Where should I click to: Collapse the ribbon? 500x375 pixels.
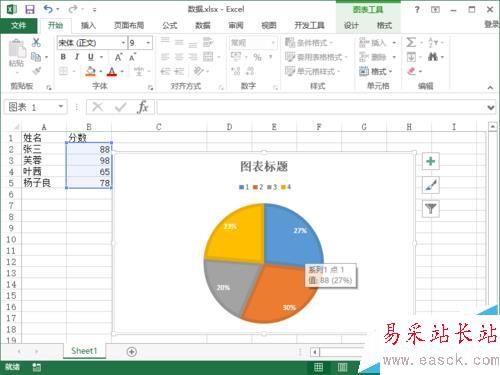[490, 87]
